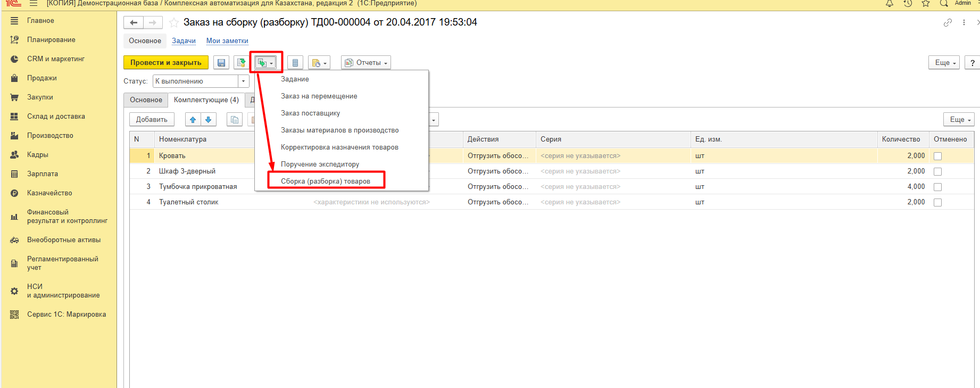Select Сборка (разборка) товаров menu item
Screen dimensions: 980x388
(x=326, y=181)
